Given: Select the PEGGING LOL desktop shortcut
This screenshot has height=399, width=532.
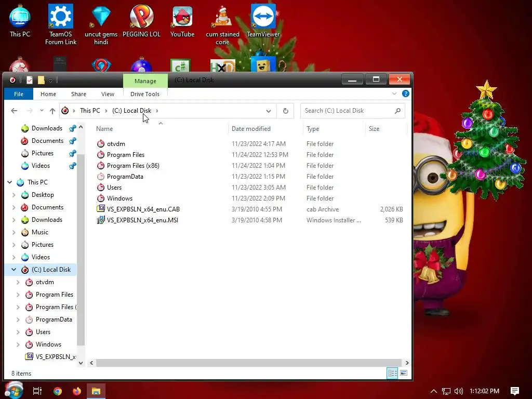Looking at the screenshot, I should pos(141,21).
